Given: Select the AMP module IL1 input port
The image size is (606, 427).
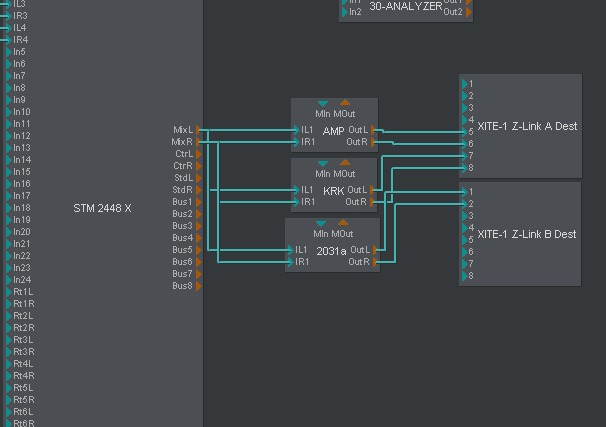Looking at the screenshot, I should point(296,130).
